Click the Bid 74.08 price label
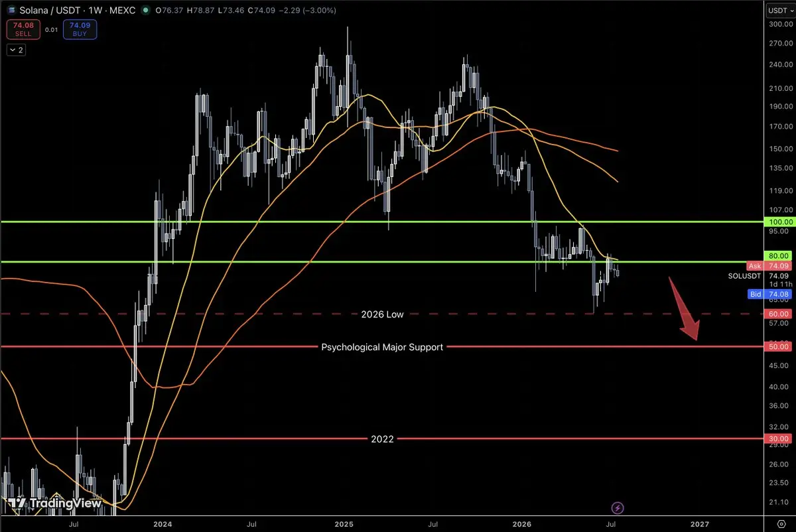 click(769, 294)
